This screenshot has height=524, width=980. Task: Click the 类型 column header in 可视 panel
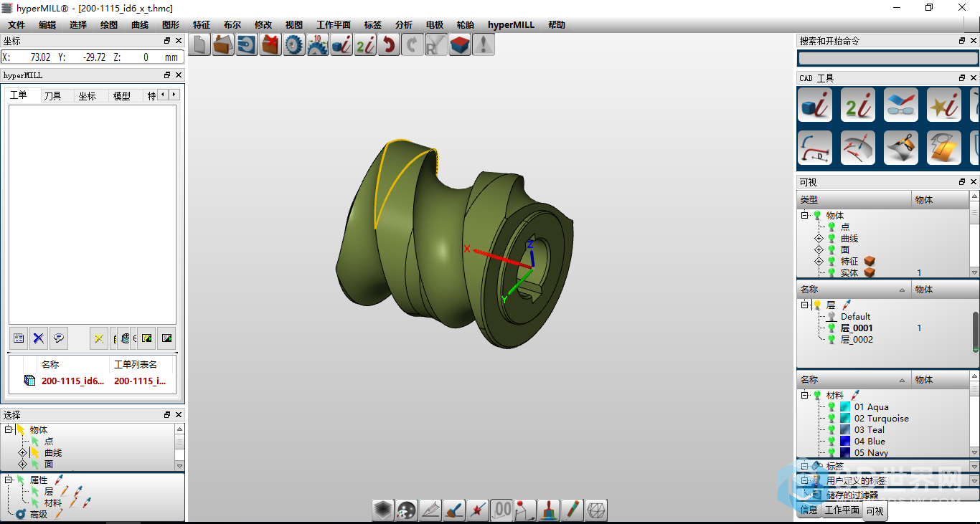[854, 200]
